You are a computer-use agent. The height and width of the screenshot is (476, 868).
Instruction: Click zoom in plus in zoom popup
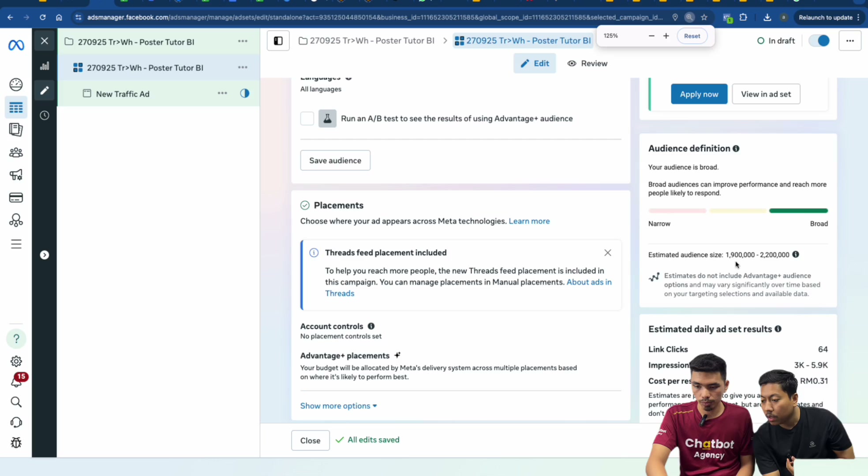tap(666, 36)
